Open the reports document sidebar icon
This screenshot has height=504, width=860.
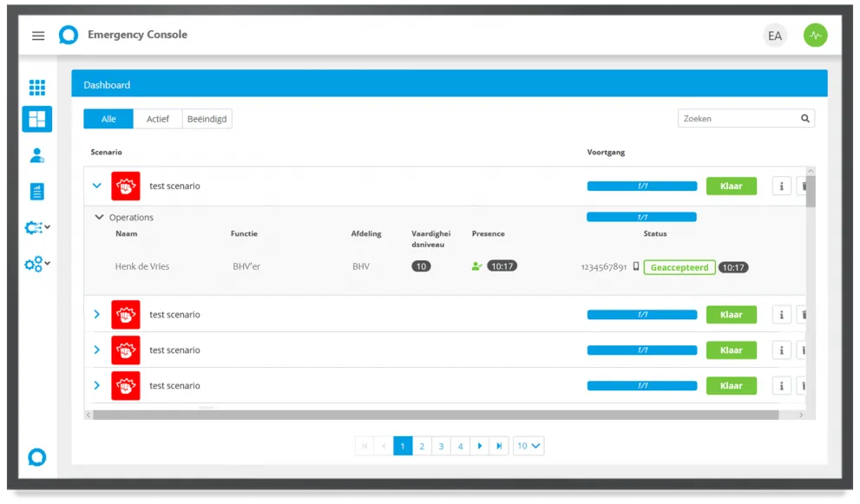[36, 192]
